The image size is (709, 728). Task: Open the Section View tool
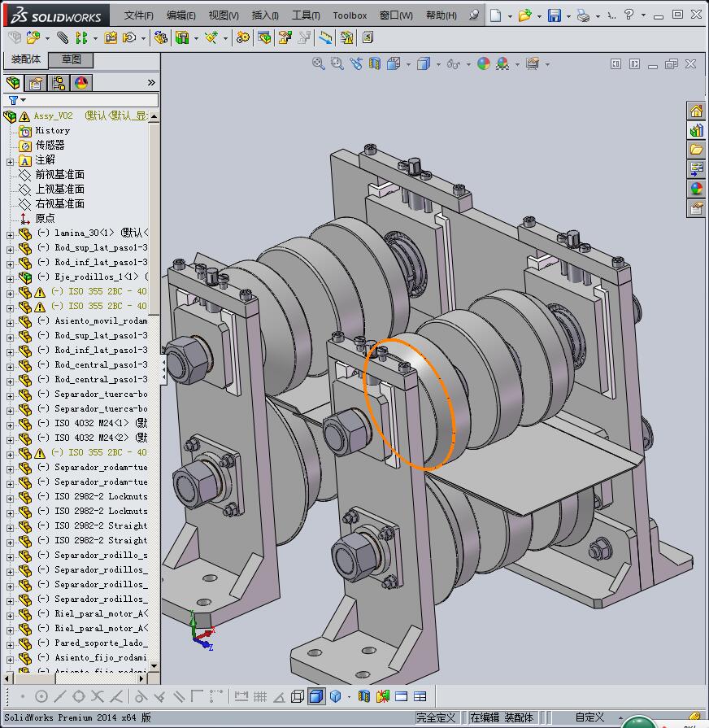point(375,63)
